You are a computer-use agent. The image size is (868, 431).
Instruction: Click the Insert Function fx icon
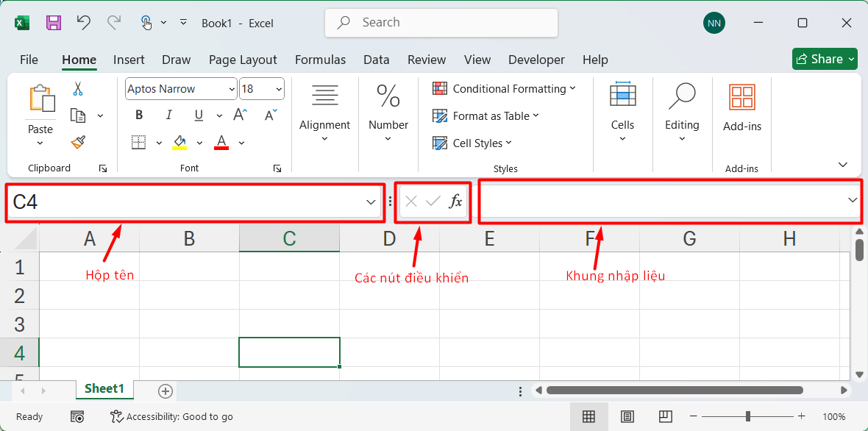[456, 202]
